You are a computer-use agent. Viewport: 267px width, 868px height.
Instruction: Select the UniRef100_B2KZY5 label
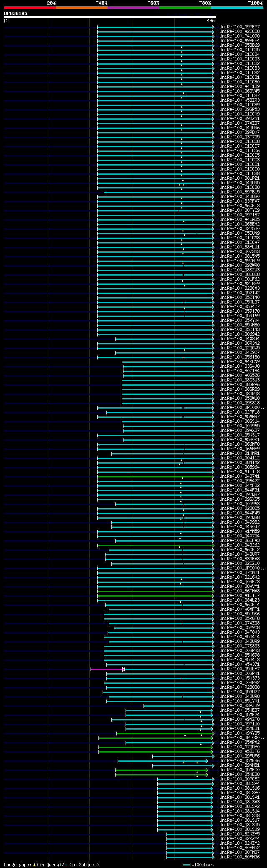coord(239,834)
